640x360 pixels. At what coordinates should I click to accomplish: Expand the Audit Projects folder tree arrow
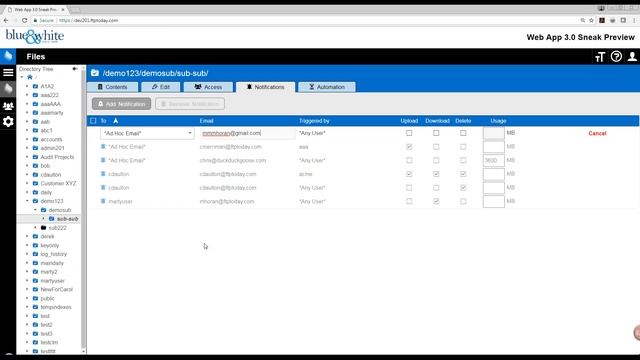[27, 157]
